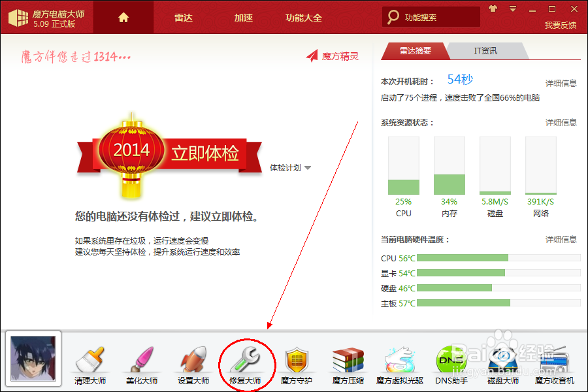
Task: Click the user avatar picture
Action: pyautogui.click(x=33, y=359)
